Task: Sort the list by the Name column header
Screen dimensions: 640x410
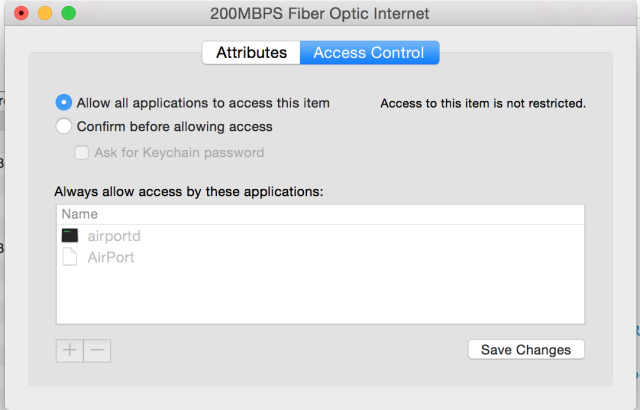Action: (320, 214)
